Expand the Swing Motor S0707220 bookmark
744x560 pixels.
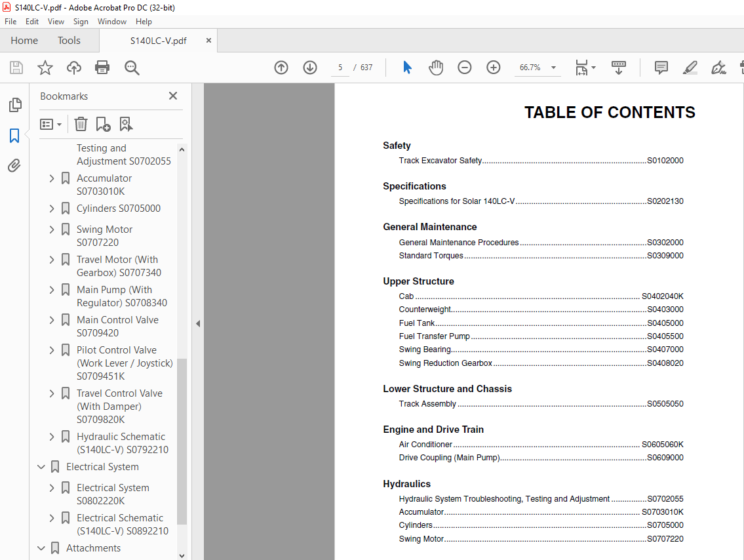pos(52,230)
